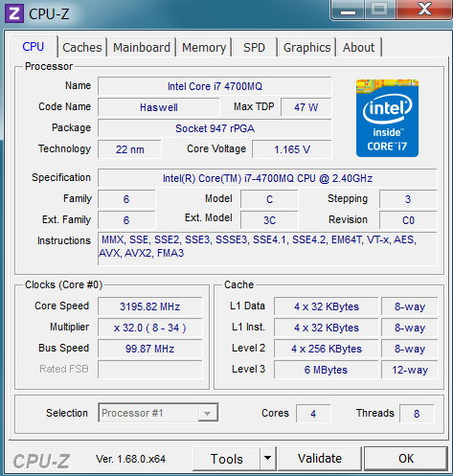Click the Model value C
Screen dimensions: 453x476
269,199
